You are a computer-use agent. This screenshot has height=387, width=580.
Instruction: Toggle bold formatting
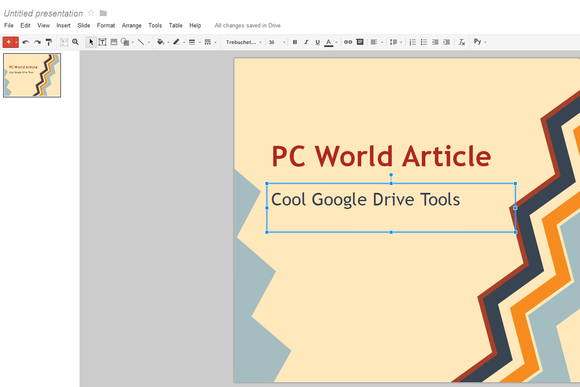tap(295, 42)
